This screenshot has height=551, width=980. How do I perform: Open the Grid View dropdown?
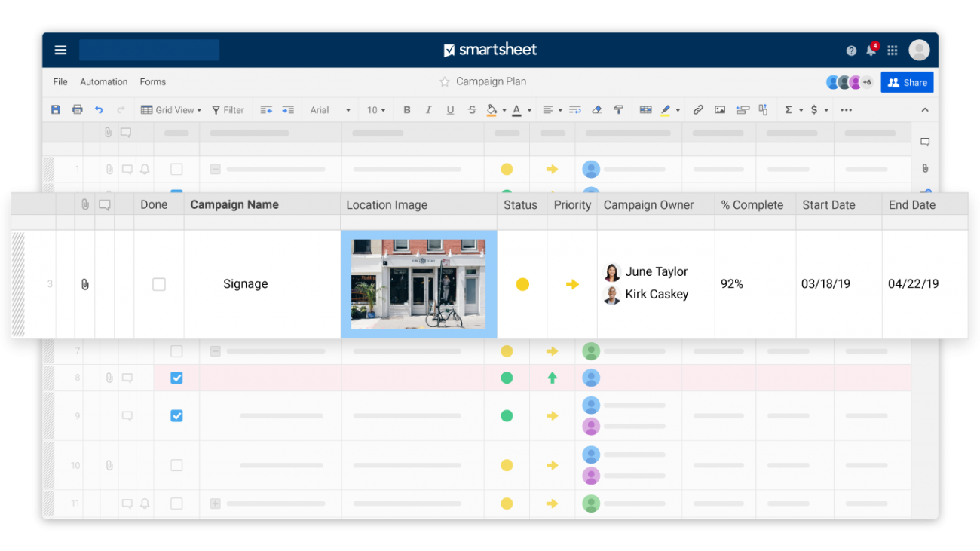(x=170, y=109)
